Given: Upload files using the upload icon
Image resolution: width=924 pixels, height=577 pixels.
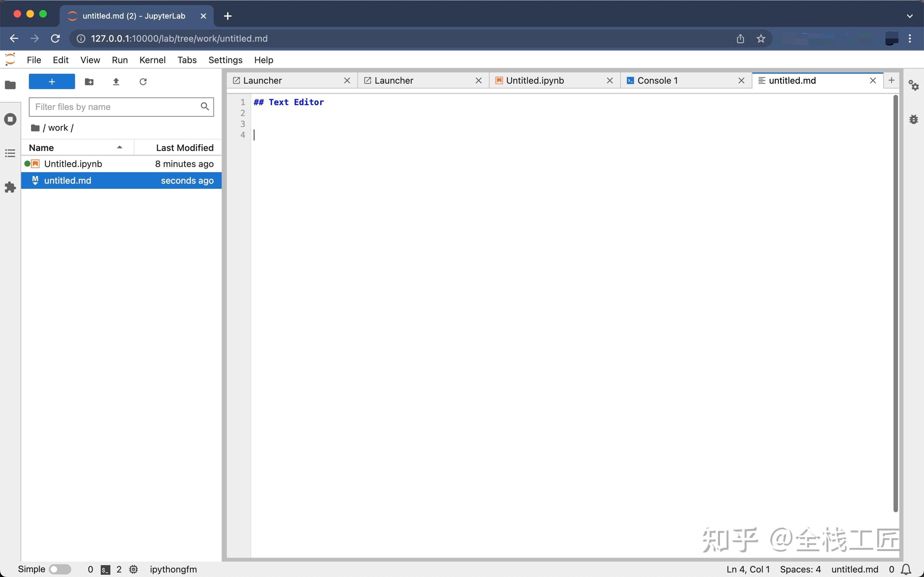Looking at the screenshot, I should [116, 81].
